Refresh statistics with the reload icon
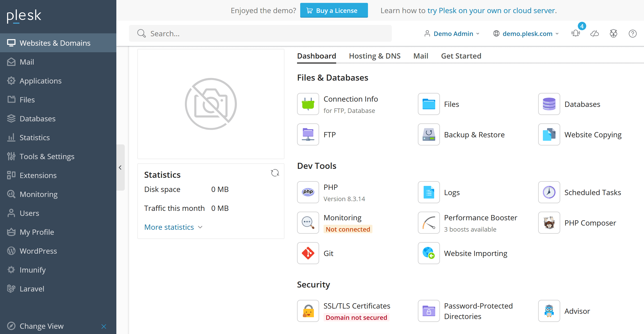Screen dimensions: 644x334 click(275, 173)
